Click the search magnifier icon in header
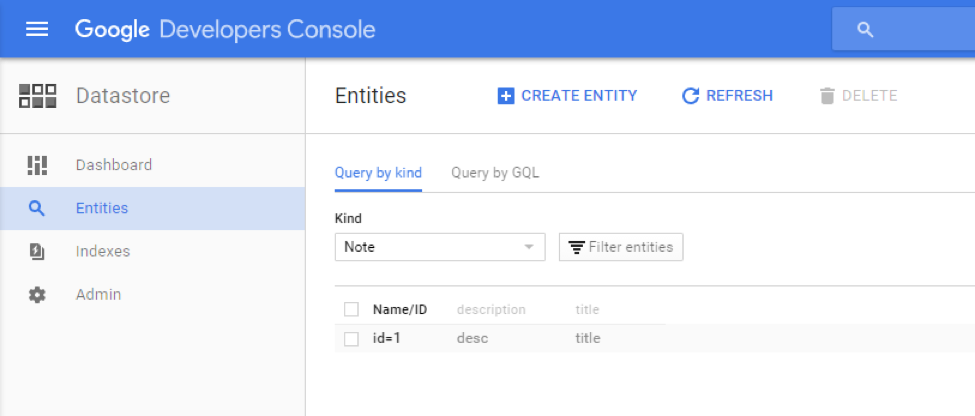This screenshot has height=416, width=975. pos(865,30)
